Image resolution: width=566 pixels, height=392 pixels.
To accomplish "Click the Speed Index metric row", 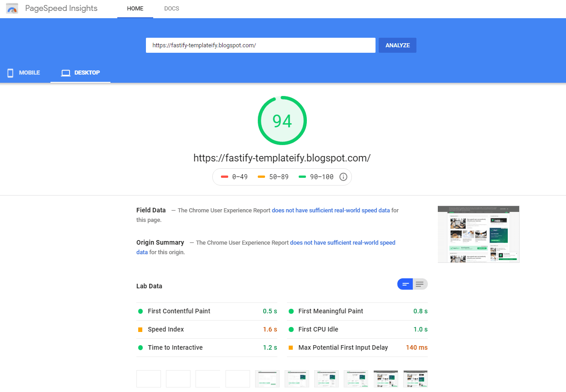I will pyautogui.click(x=207, y=329).
